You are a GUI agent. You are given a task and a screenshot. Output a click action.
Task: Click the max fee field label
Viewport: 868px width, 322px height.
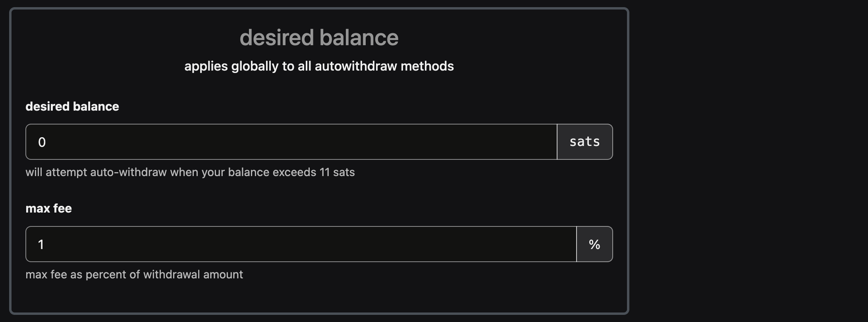point(48,209)
